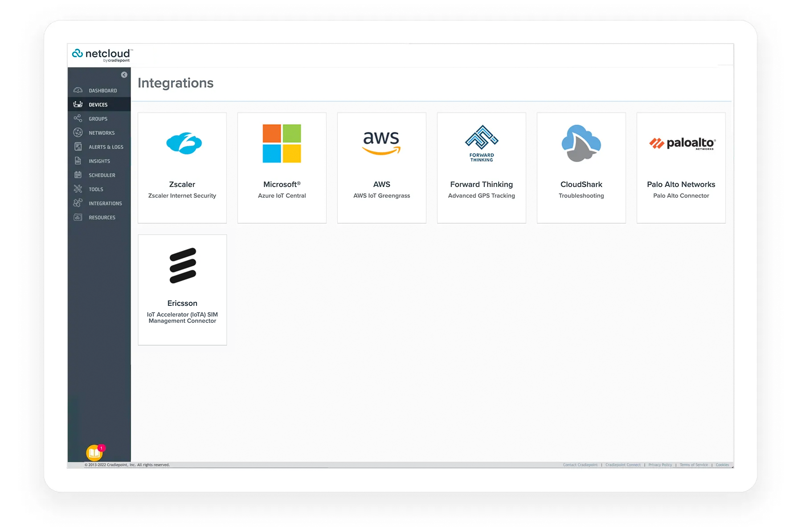Click the Resources folder icon
Screen dimensions: 802x532
pyautogui.click(x=78, y=217)
